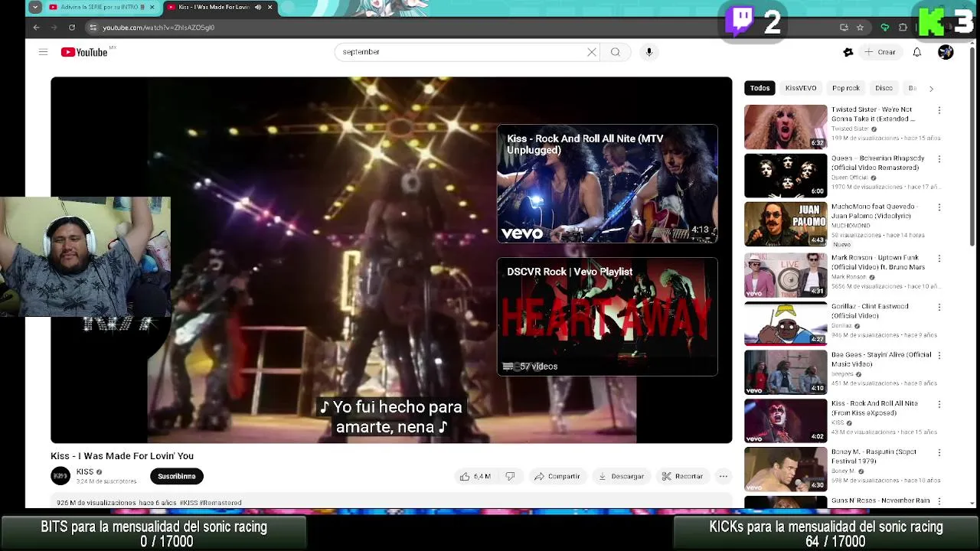Image resolution: width=980 pixels, height=551 pixels.
Task: Click the youtube.com address bar URL
Action: pyautogui.click(x=158, y=28)
